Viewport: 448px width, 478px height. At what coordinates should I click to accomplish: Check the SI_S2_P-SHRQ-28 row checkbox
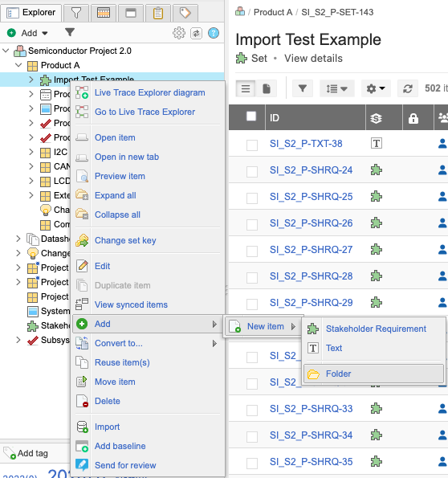(252, 278)
